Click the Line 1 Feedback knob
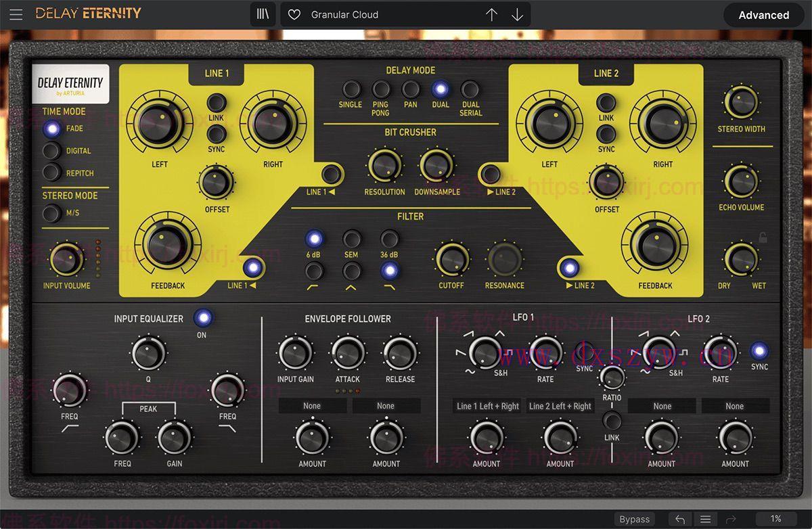This screenshot has width=812, height=529. [168, 246]
